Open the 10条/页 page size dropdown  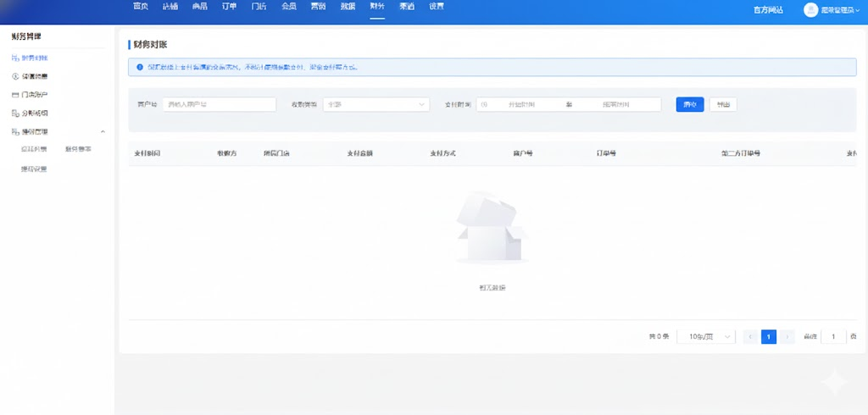pos(706,336)
